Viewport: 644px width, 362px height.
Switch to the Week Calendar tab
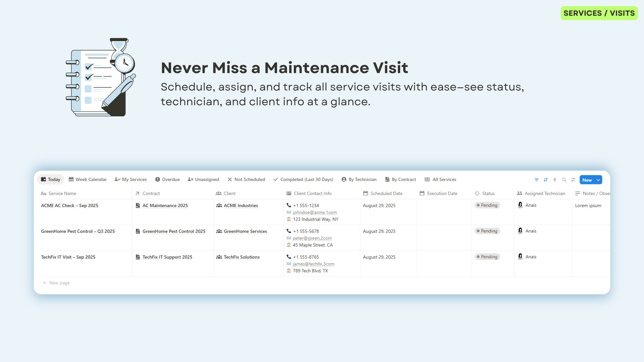pyautogui.click(x=88, y=180)
